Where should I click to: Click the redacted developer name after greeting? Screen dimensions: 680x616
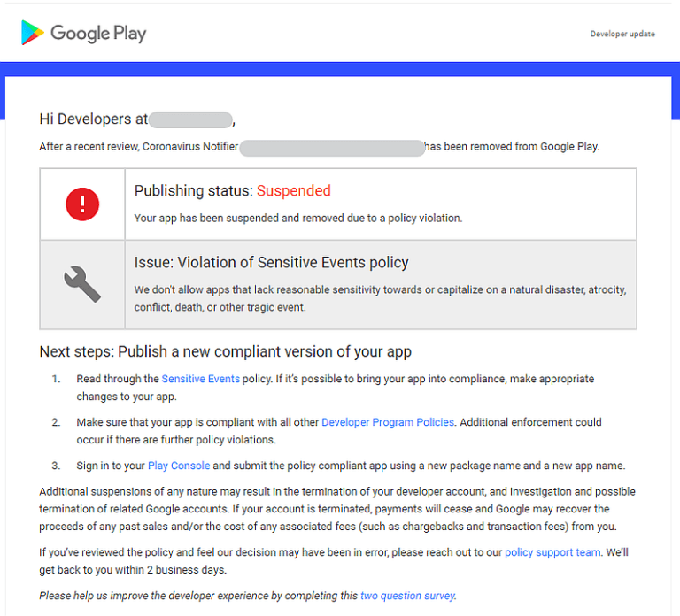tap(191, 120)
